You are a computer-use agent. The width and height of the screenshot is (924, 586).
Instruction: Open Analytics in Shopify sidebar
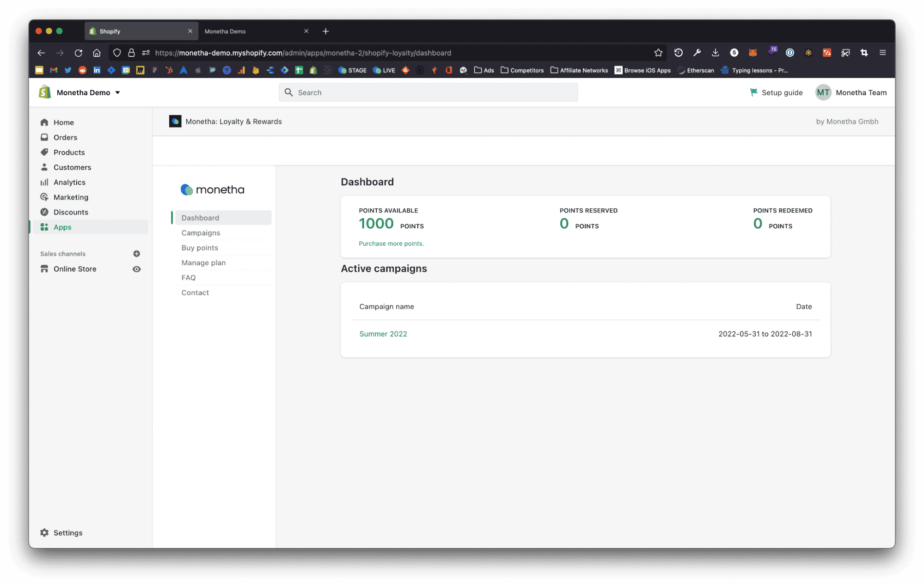coord(90,182)
